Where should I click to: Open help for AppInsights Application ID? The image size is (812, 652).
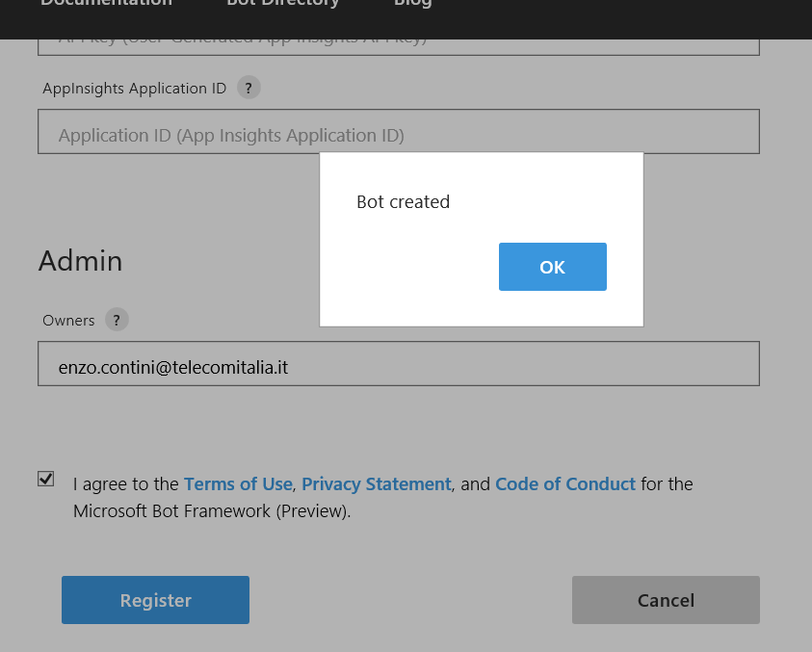(x=249, y=88)
